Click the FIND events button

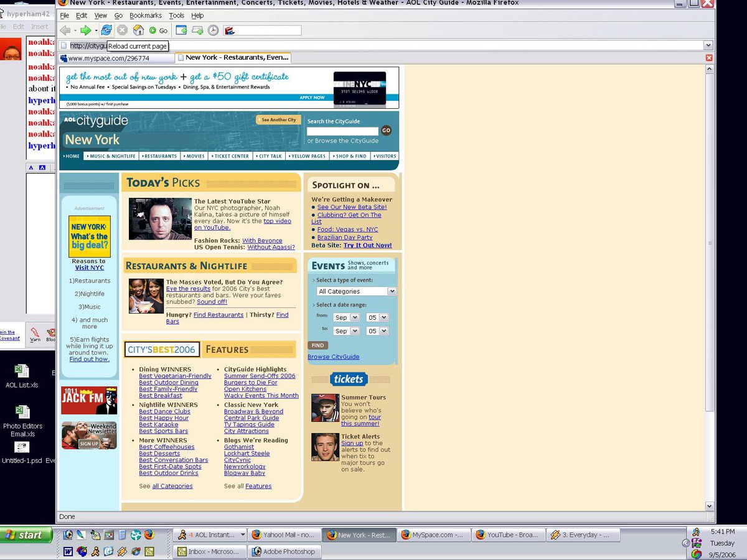pyautogui.click(x=317, y=345)
